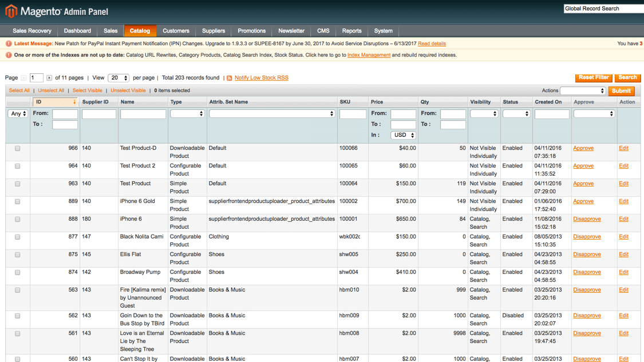Open the Index Management link
This screenshot has height=362, width=644.
click(x=369, y=55)
